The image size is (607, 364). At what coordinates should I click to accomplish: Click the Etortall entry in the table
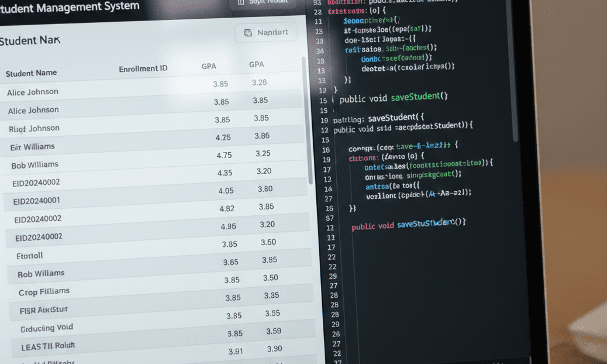tap(29, 255)
